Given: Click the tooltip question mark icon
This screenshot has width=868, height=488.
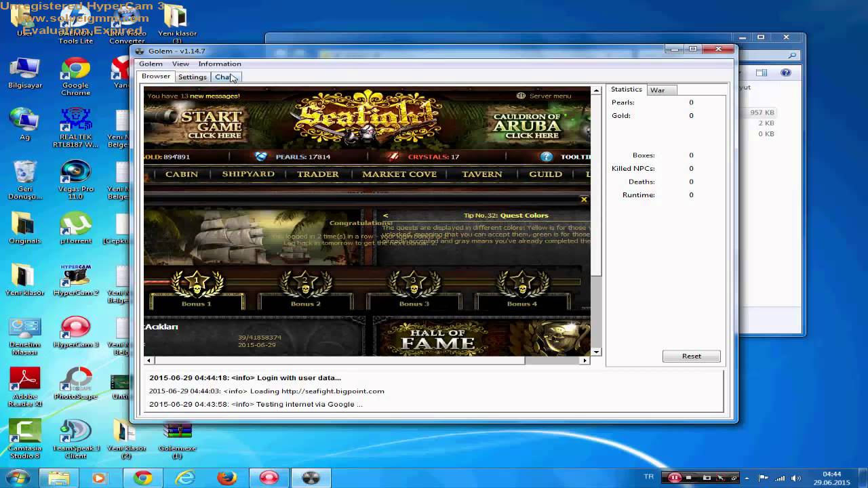Looking at the screenshot, I should [547, 157].
